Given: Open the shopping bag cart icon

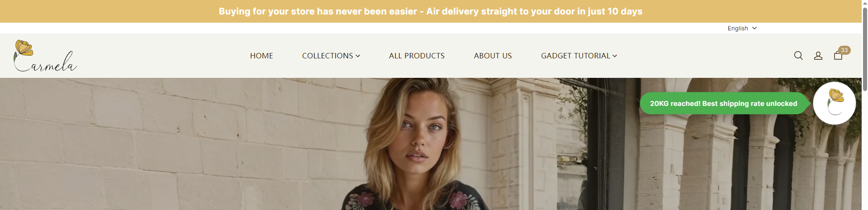Looking at the screenshot, I should [838, 56].
